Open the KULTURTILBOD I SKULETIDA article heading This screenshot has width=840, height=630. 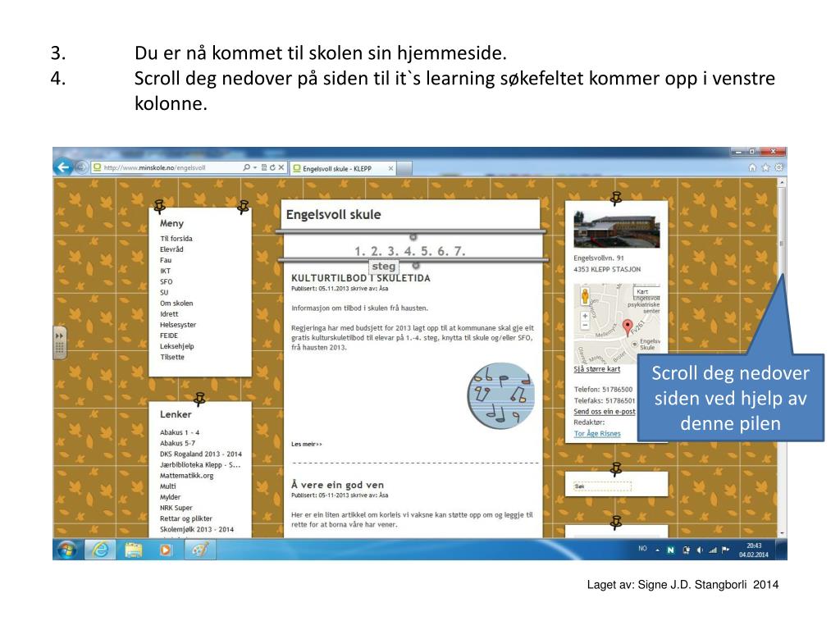(361, 278)
